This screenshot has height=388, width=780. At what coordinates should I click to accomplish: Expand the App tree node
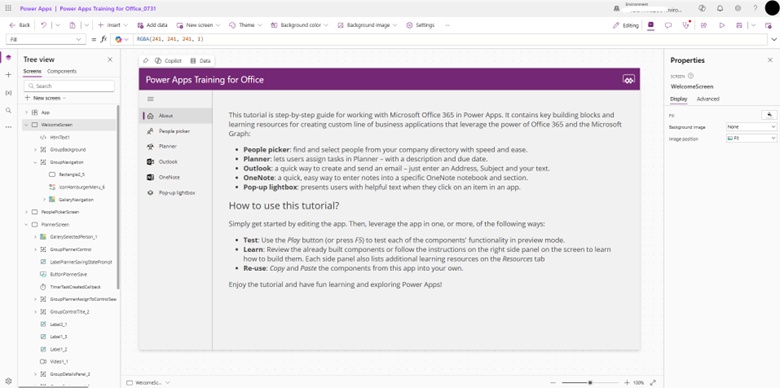pyautogui.click(x=26, y=112)
